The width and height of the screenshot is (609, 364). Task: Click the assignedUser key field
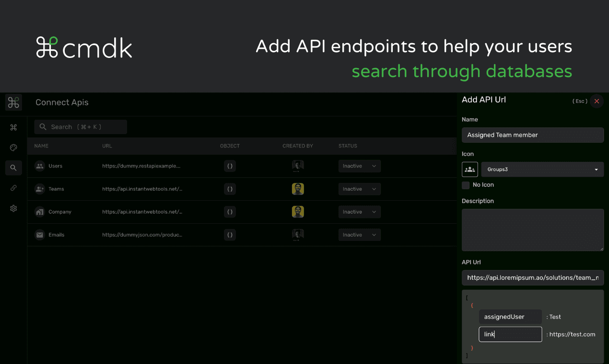click(510, 317)
